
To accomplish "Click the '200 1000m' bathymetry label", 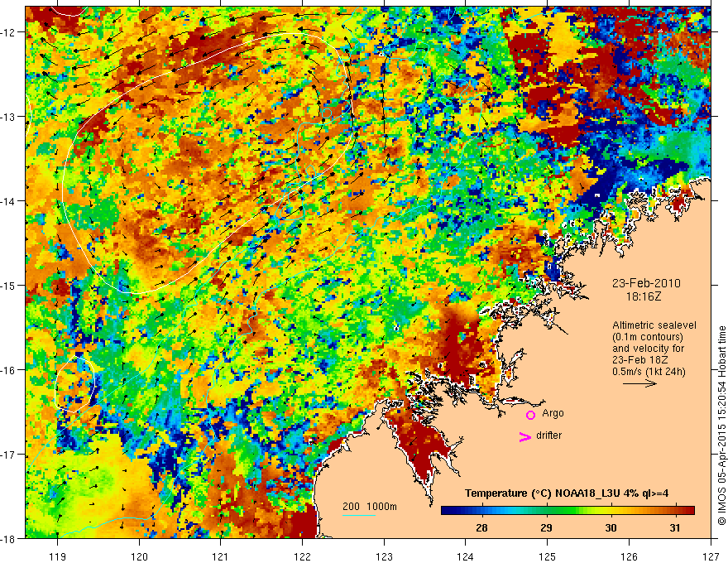I will (370, 507).
